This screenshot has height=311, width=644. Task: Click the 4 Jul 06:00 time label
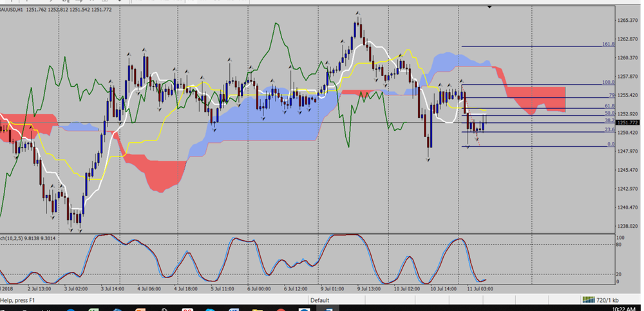click(x=149, y=289)
